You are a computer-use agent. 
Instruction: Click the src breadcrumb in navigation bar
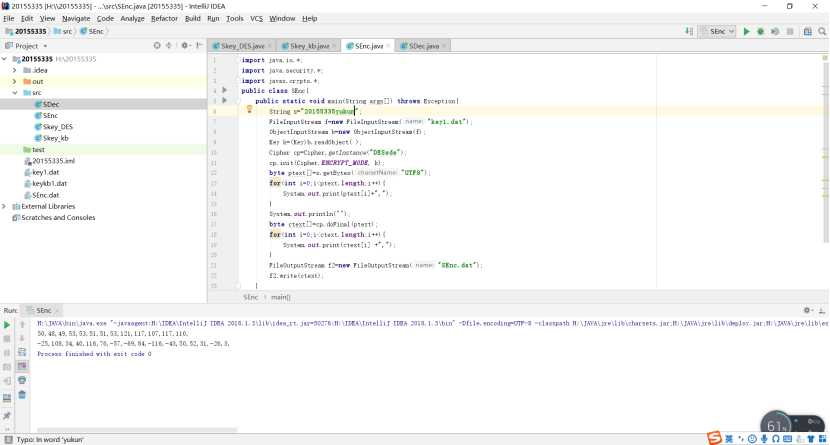click(66, 32)
